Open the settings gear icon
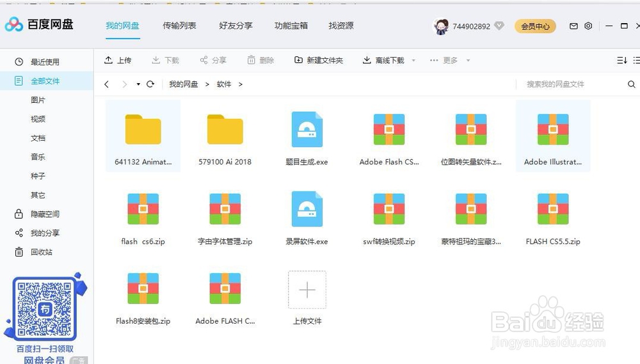 (588, 26)
